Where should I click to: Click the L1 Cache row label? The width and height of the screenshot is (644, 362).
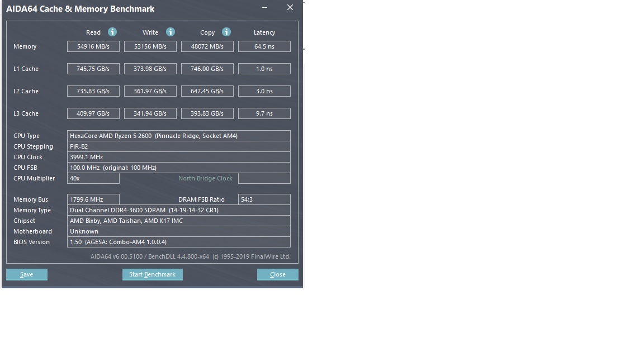tap(26, 69)
